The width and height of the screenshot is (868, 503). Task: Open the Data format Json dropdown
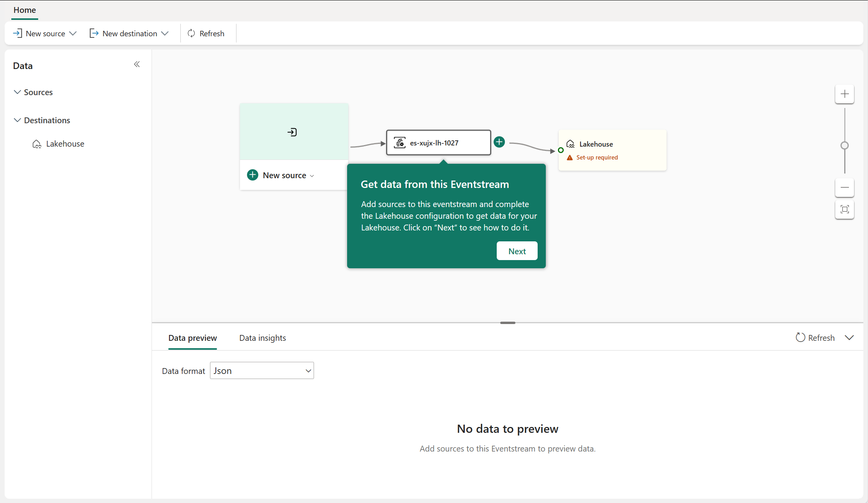tap(262, 371)
